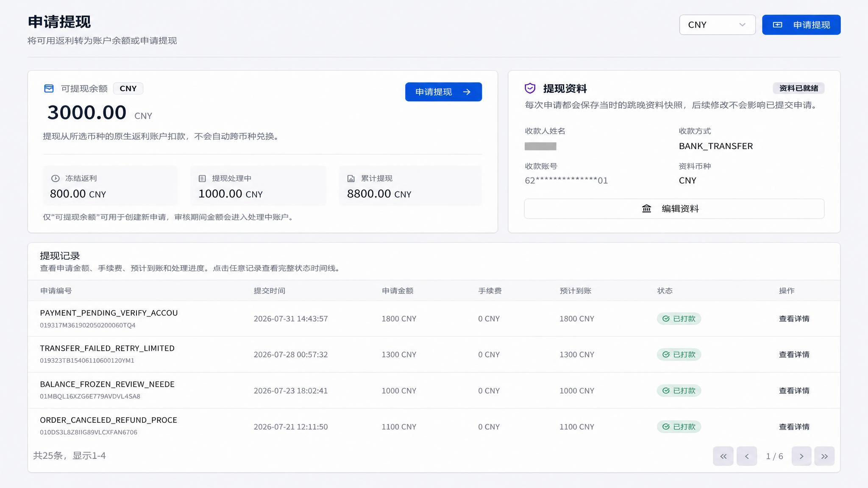Click the BANK_TRANSFER payment method value
Screen dimensions: 868x488
[716, 146]
